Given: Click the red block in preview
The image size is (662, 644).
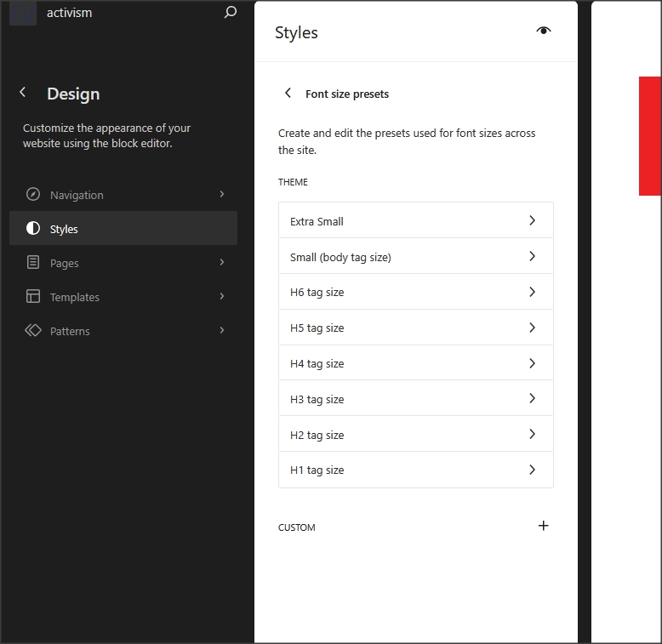Looking at the screenshot, I should [x=650, y=136].
